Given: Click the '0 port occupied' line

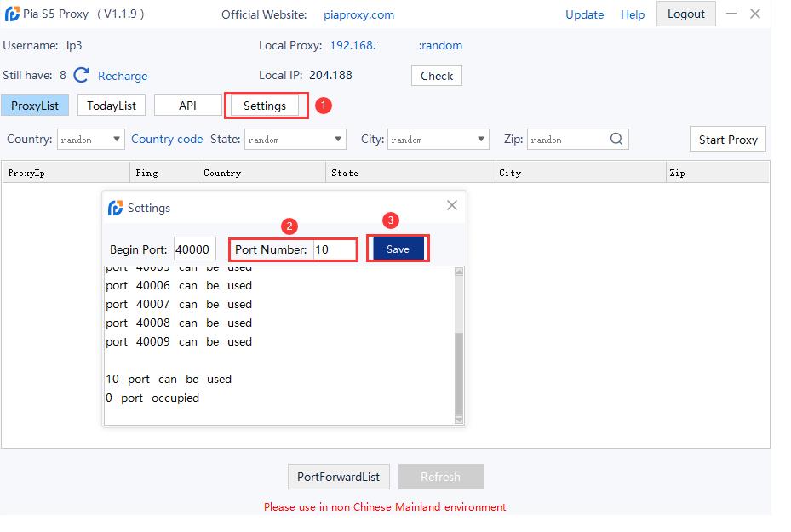Looking at the screenshot, I should pyautogui.click(x=152, y=398).
